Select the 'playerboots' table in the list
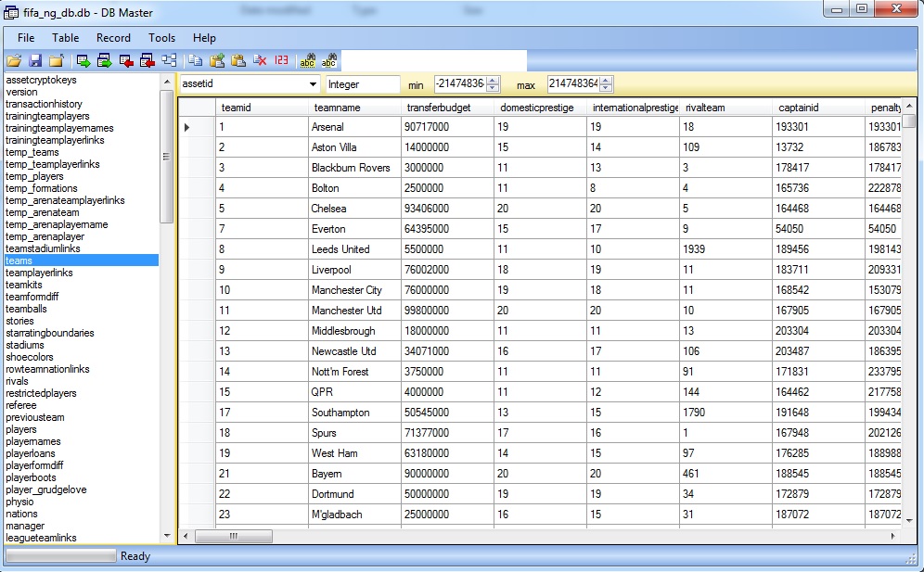Screen dimensions: 924x572 [31, 477]
